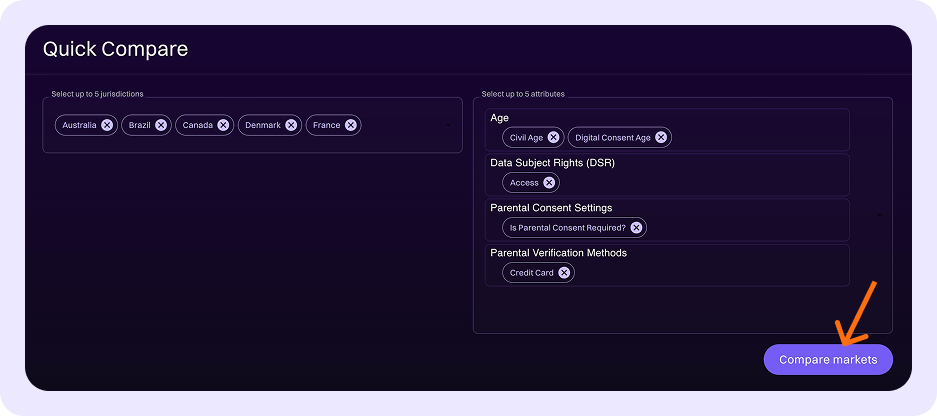The image size is (937, 416).
Task: Select the Age attribute group heading
Action: [x=499, y=118]
